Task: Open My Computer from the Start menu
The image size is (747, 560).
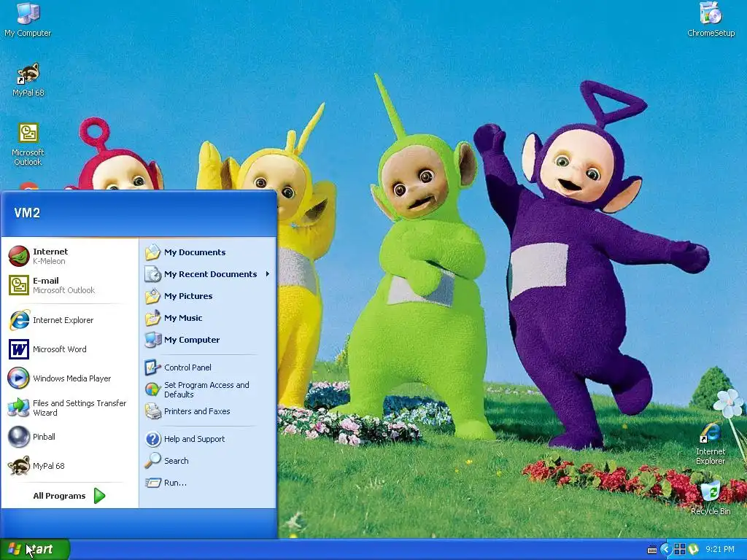Action: 208,340
